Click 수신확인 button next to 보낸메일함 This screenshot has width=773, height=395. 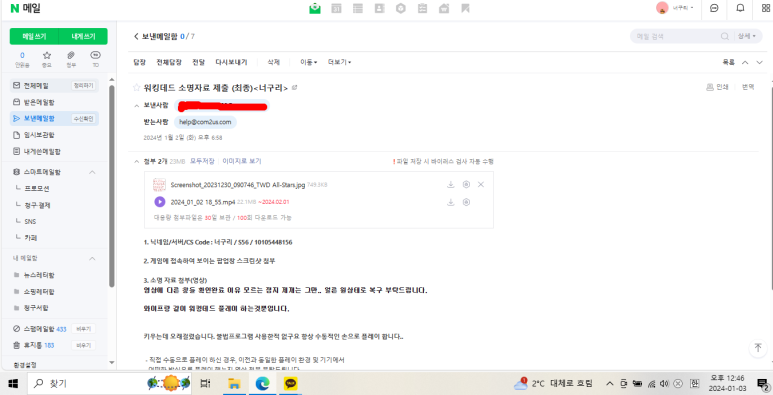click(83, 118)
